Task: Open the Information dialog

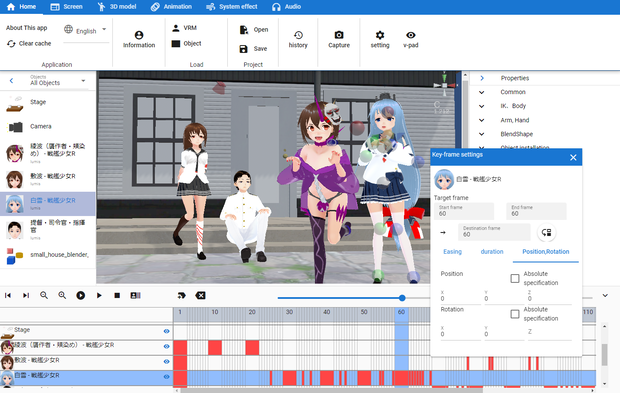Action: 139,40
